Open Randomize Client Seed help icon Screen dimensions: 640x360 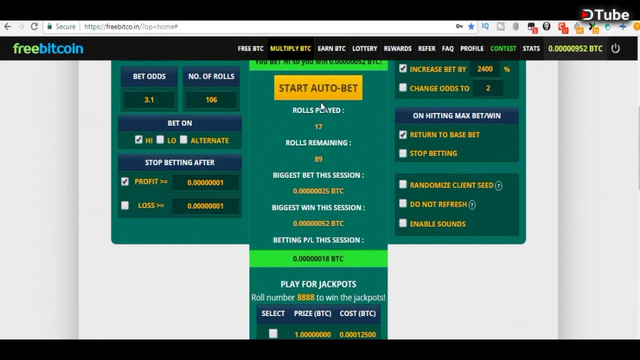tap(499, 186)
